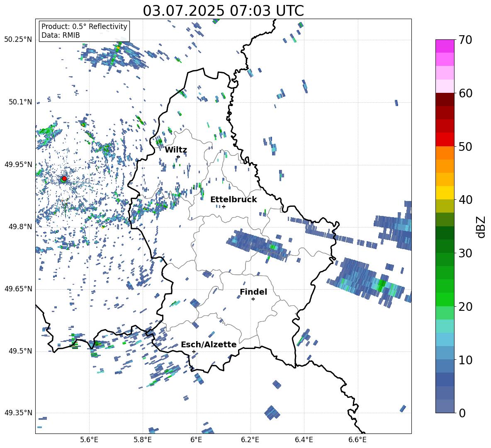Viewport: 491px width, 448px height.
Task: Click the Ettelbruck station cross marker
Action: [x=224, y=206]
